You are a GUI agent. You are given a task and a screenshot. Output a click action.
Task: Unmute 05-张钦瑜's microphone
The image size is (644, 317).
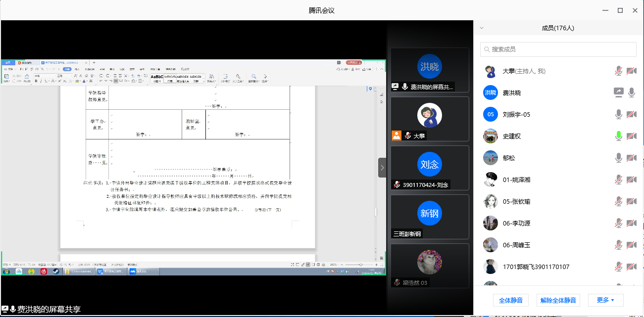(x=618, y=201)
